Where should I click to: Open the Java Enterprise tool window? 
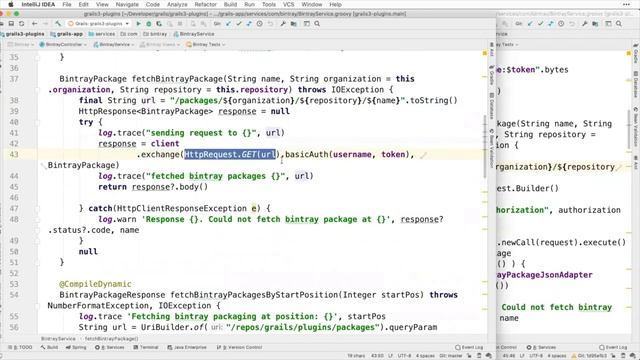(x=187, y=347)
